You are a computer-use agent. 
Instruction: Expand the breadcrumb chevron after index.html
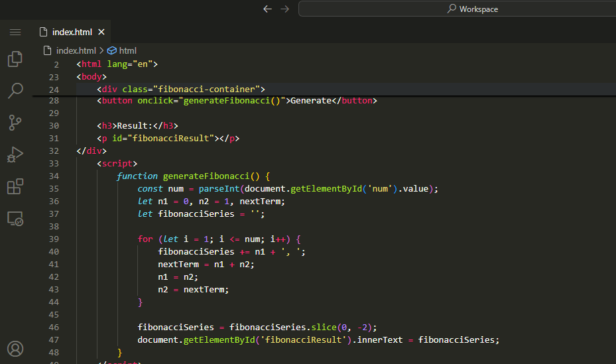(x=101, y=50)
